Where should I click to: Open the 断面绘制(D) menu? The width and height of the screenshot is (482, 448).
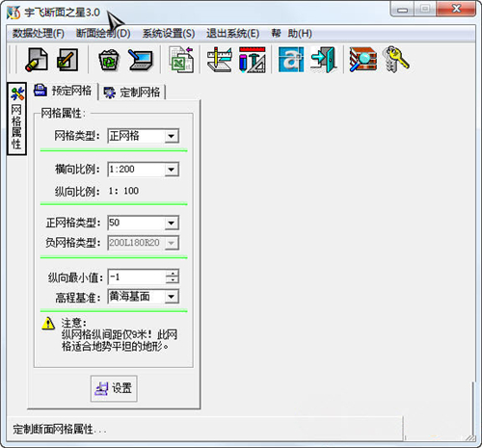(x=103, y=34)
